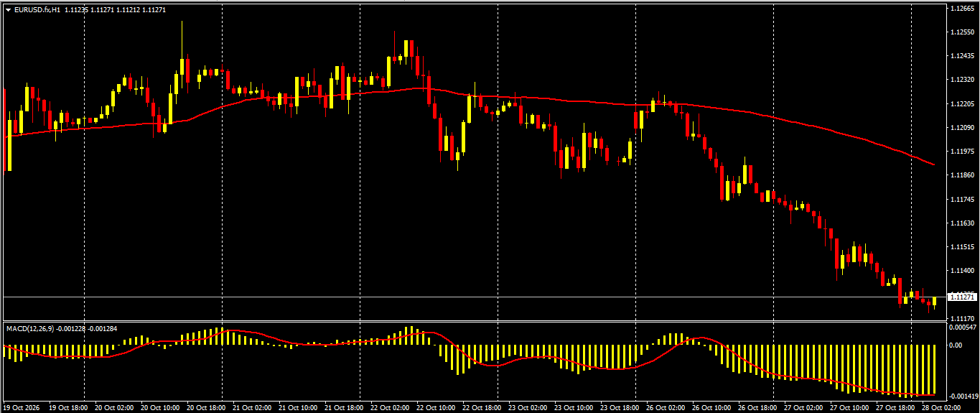
Task: Select the MACD value -0.001228
Action: [70, 328]
